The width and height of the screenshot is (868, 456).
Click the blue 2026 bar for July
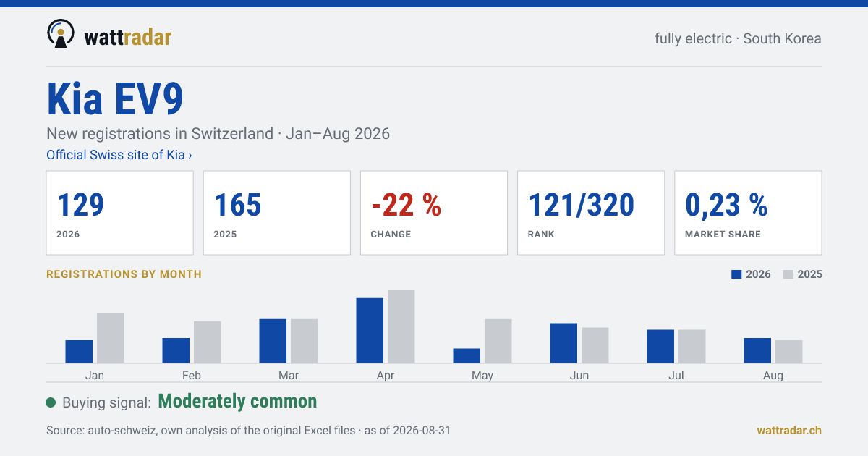pos(660,347)
